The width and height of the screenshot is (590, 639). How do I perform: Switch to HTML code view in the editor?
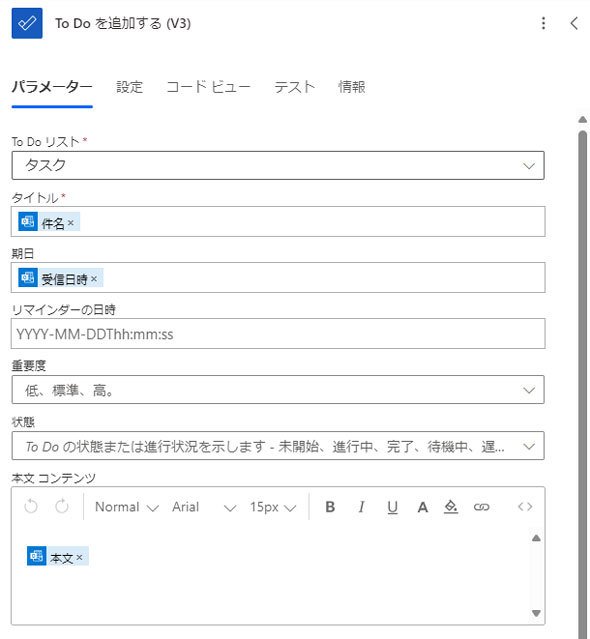(525, 507)
